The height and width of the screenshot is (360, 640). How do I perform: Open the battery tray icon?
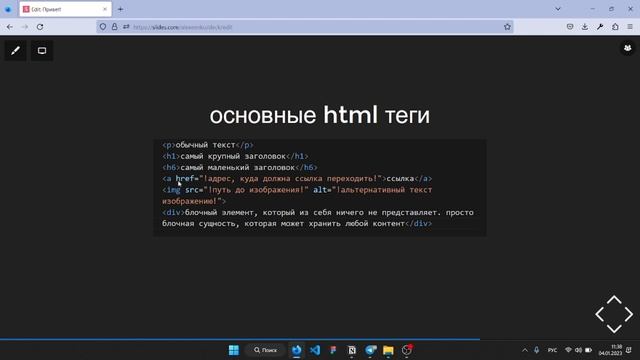click(589, 350)
